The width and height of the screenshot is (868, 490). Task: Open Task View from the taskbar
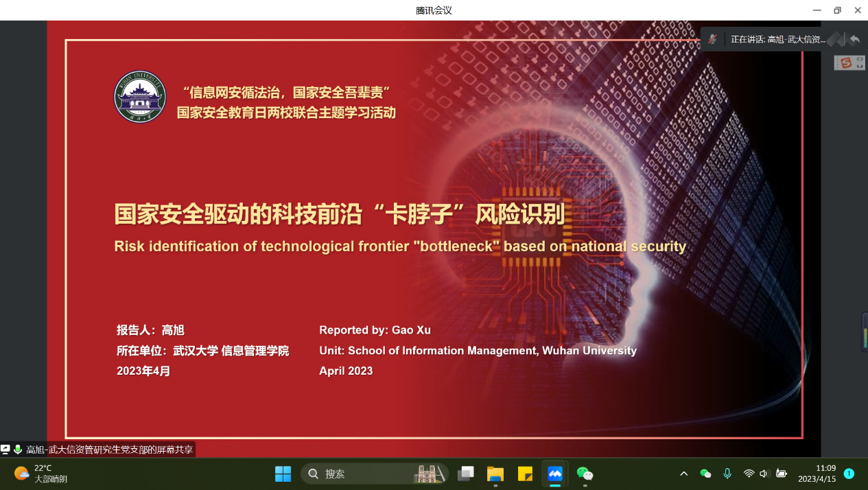[466, 474]
